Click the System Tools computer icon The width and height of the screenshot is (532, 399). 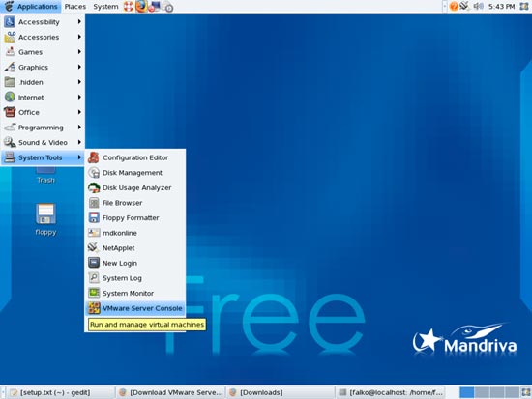pos(10,157)
